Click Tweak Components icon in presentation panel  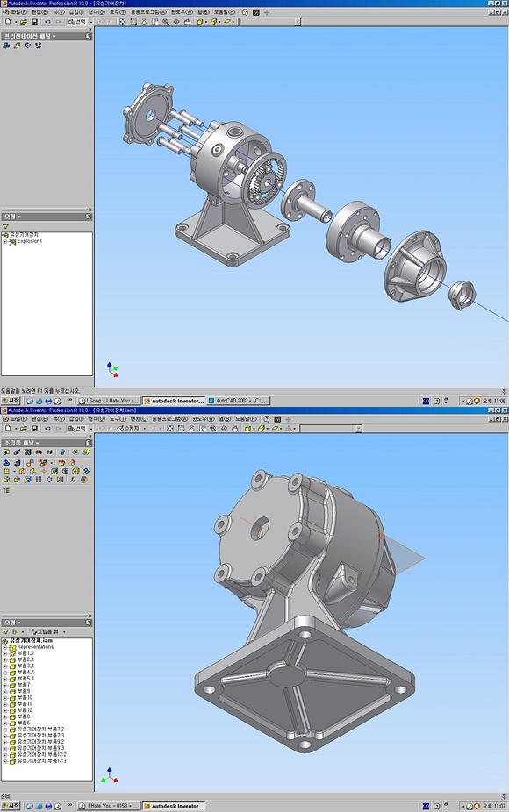tap(17, 46)
